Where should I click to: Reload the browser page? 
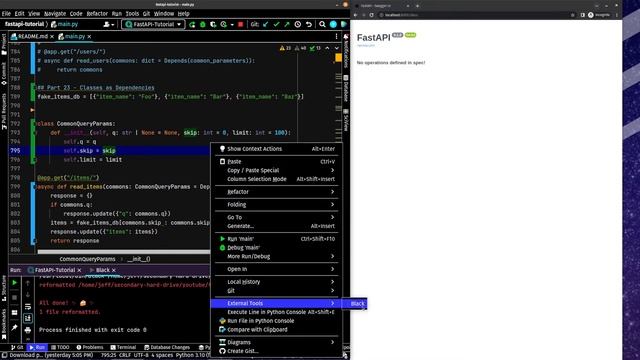tap(371, 15)
